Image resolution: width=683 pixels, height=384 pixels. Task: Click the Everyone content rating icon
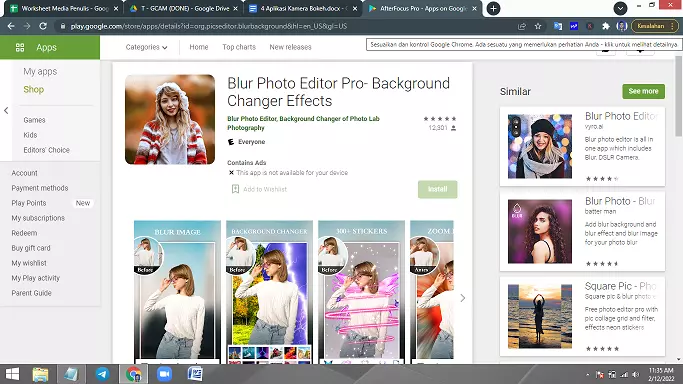(231, 142)
